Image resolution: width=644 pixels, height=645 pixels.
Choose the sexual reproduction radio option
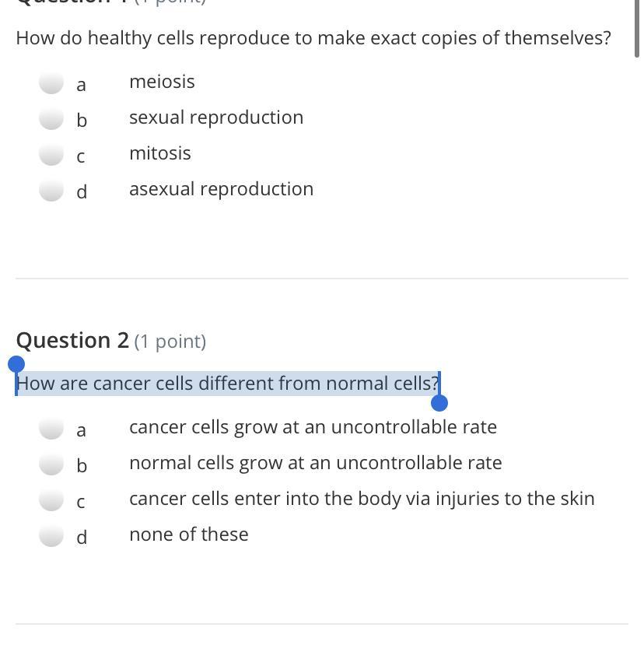click(51, 117)
